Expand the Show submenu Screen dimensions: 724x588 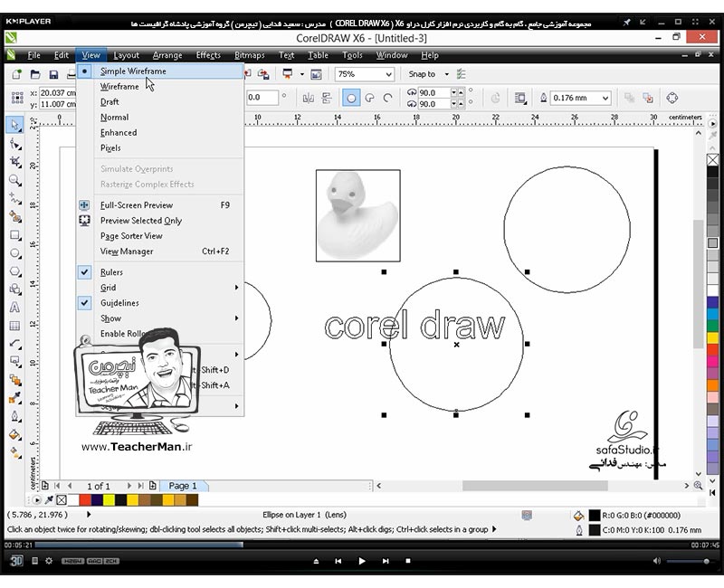(x=160, y=318)
